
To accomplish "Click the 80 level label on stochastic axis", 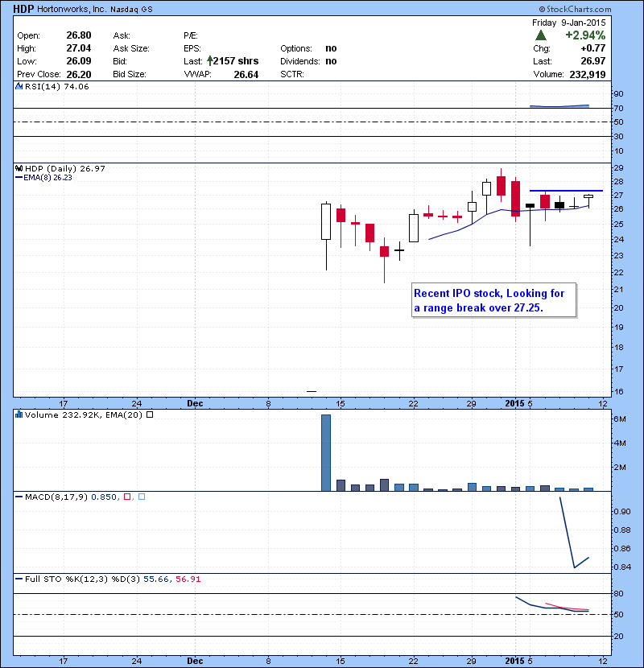I will pos(618,594).
